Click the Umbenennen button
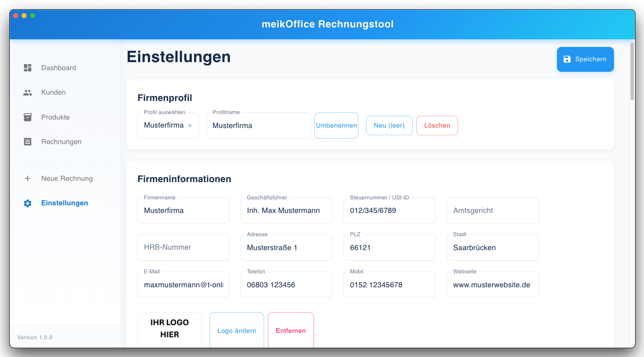This screenshot has height=357, width=644. click(336, 125)
